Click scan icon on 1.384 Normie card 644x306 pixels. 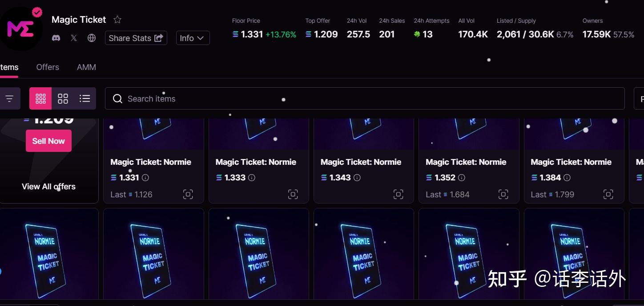608,194
